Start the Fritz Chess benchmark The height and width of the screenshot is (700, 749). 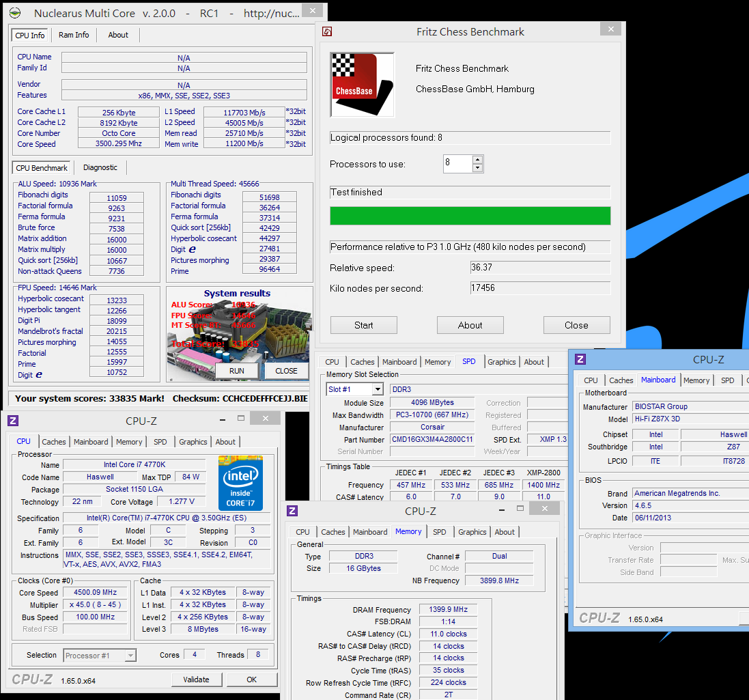coord(363,325)
